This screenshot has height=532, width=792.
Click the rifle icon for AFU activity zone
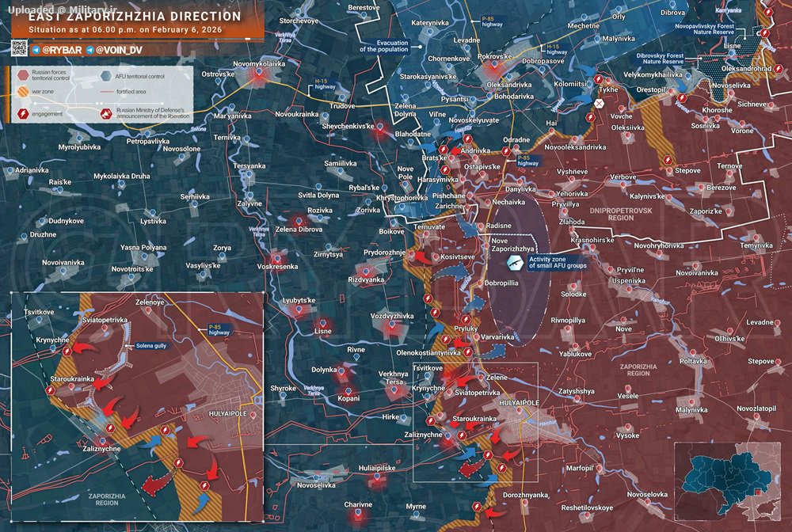(515, 262)
